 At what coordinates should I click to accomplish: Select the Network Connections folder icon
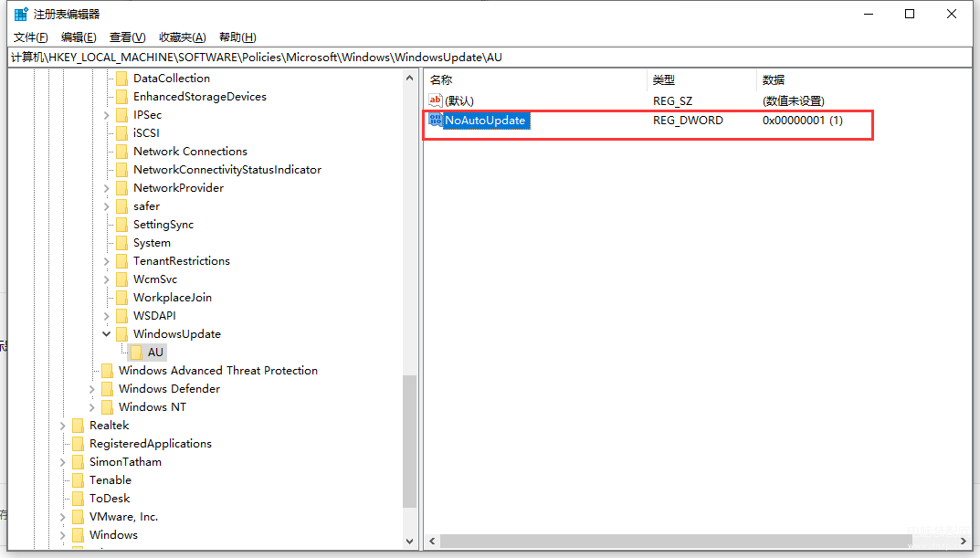[x=121, y=152]
